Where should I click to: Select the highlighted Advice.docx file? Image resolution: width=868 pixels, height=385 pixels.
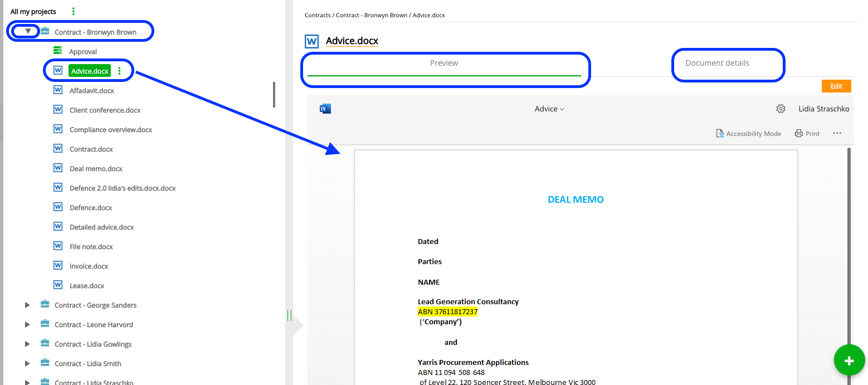pos(90,71)
